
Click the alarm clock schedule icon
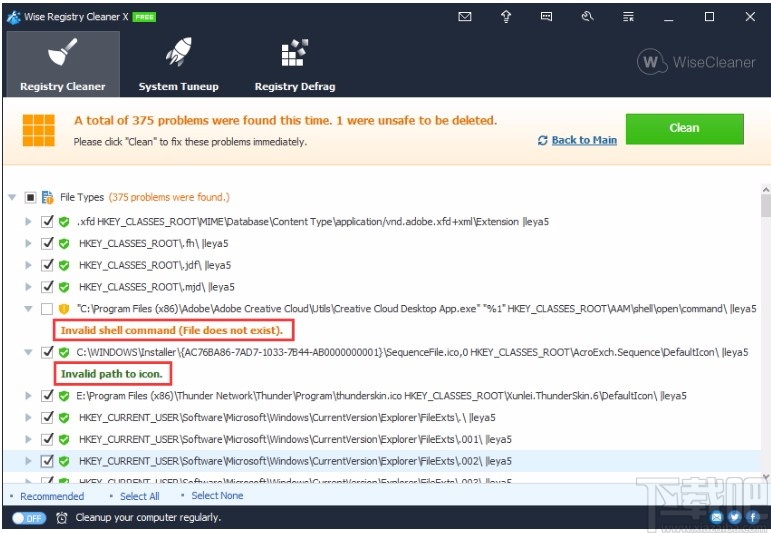click(61, 518)
